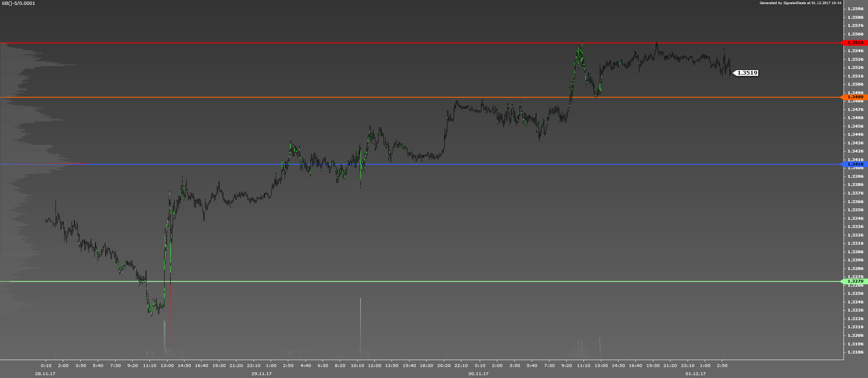Click the 1.3206 price axis label
Viewport: 868px width, 378px height.
point(855,335)
